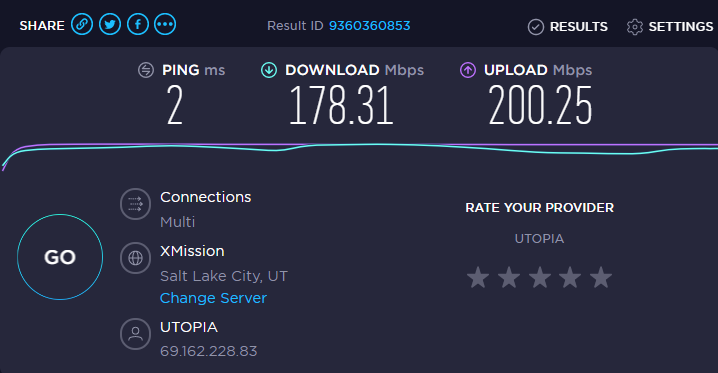Viewport: 718px width, 373px height.
Task: Click the UTOPIA provider user icon
Action: 135,334
